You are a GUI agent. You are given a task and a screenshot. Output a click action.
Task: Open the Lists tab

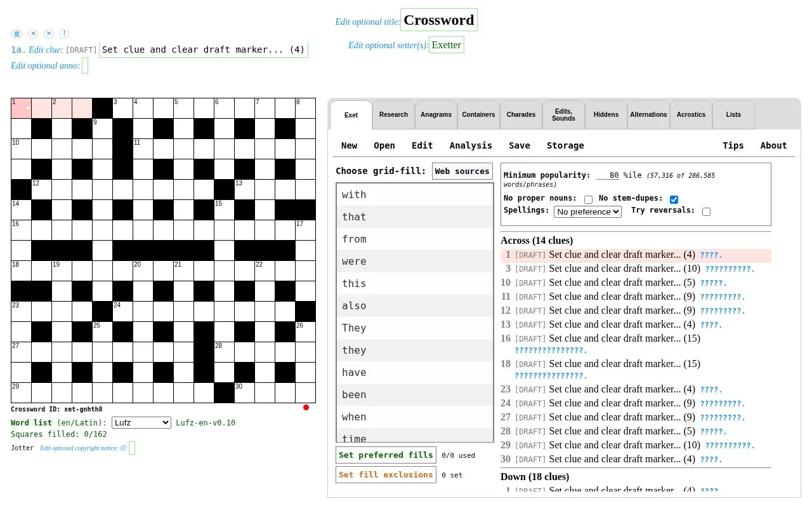[733, 115]
